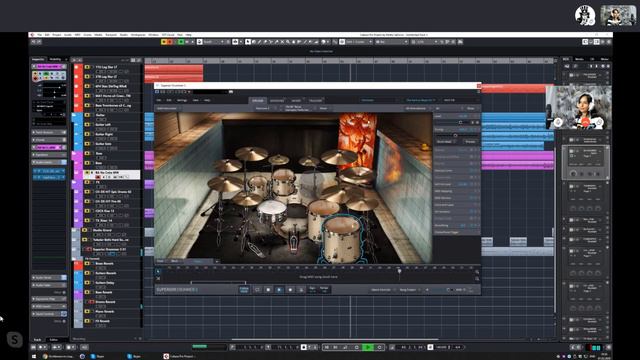Expand the Audio Fader inspector section
This screenshot has height=360, width=640.
tap(49, 285)
